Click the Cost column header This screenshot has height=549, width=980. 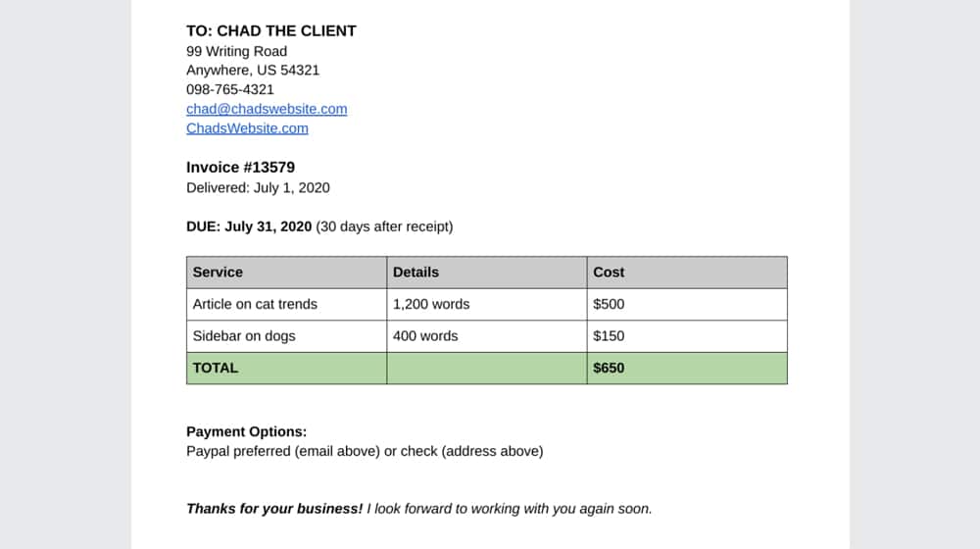click(x=687, y=273)
